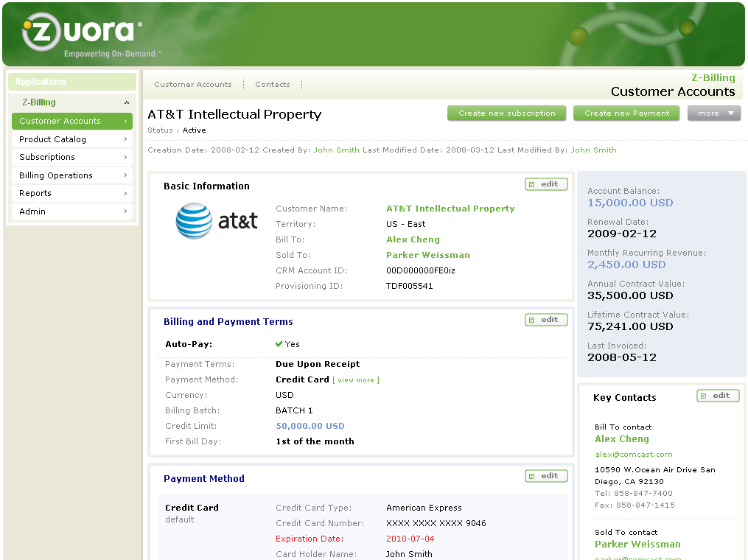748x560 pixels.
Task: Open Monthly Recurring Revenue 2,450.00 USD
Action: click(x=626, y=265)
